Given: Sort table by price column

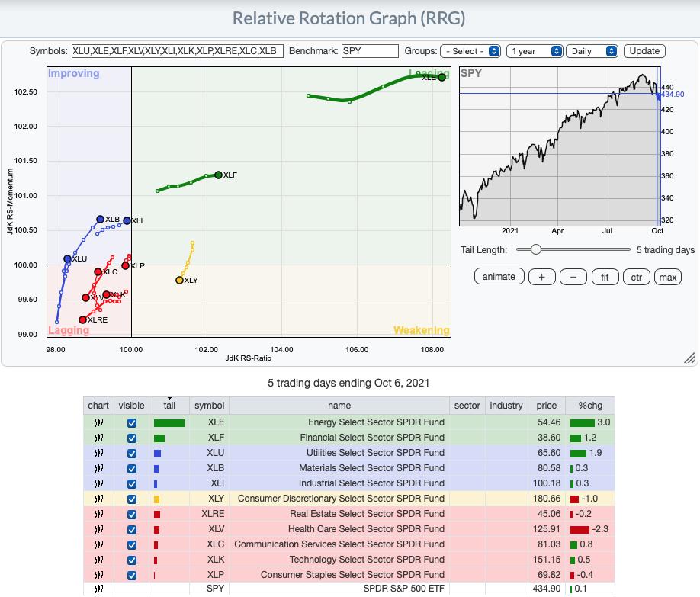Looking at the screenshot, I should click(x=547, y=406).
